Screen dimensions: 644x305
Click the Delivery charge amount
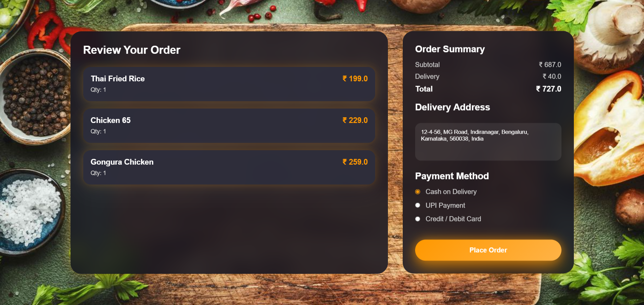pyautogui.click(x=552, y=76)
